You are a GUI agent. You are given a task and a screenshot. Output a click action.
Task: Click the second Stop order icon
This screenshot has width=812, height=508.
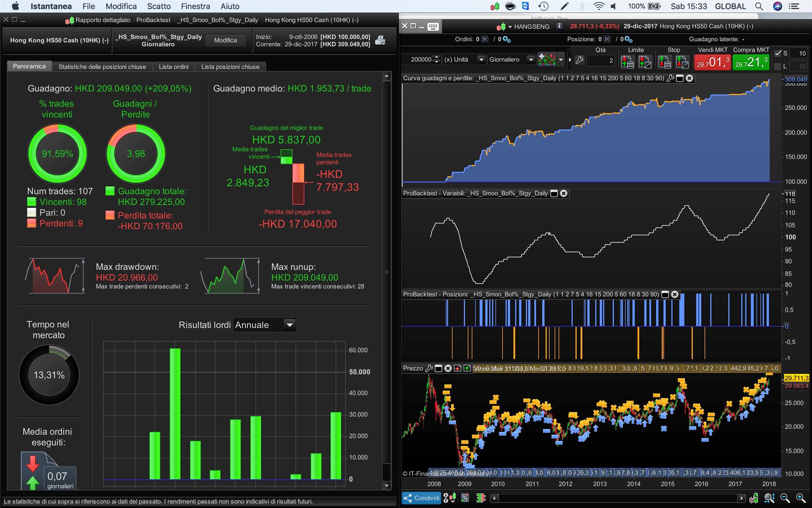point(682,62)
